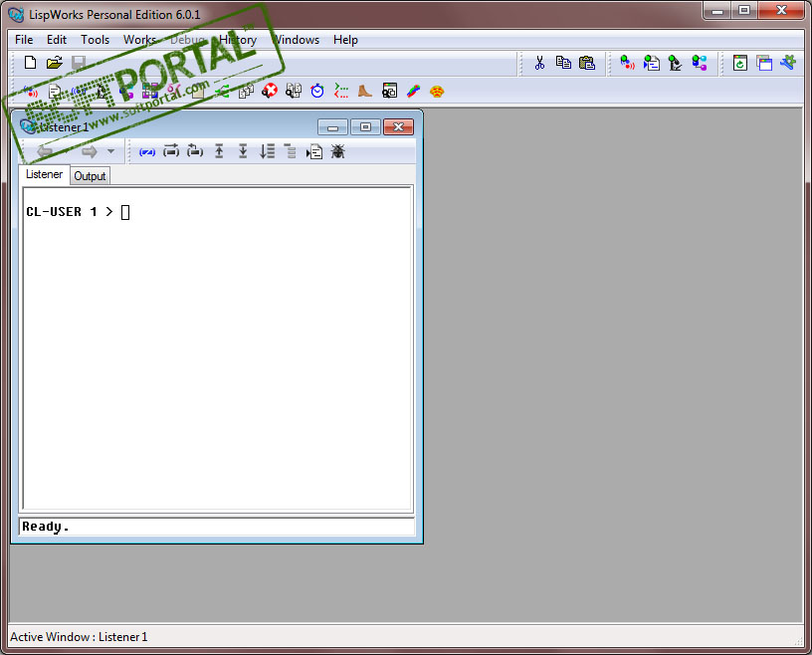Click the grayed indented lines icon
This screenshot has height=655, width=812.
click(291, 151)
